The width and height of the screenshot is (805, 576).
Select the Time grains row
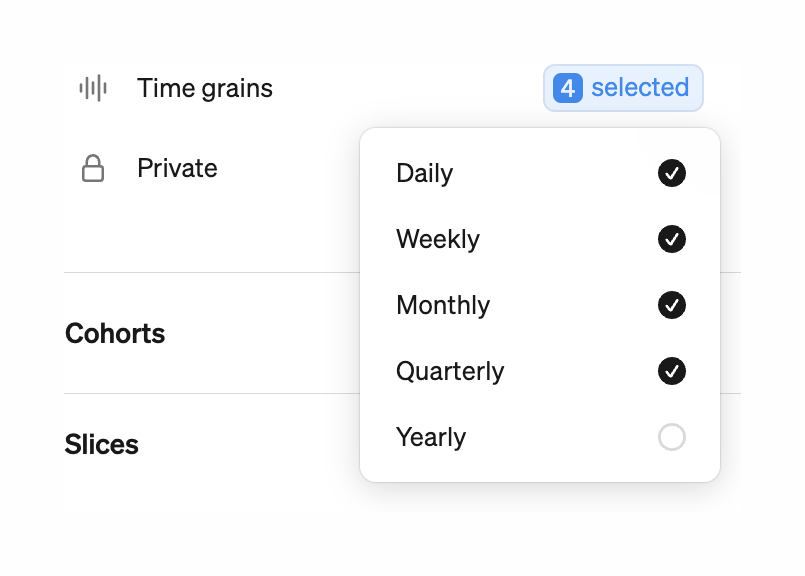(x=204, y=88)
